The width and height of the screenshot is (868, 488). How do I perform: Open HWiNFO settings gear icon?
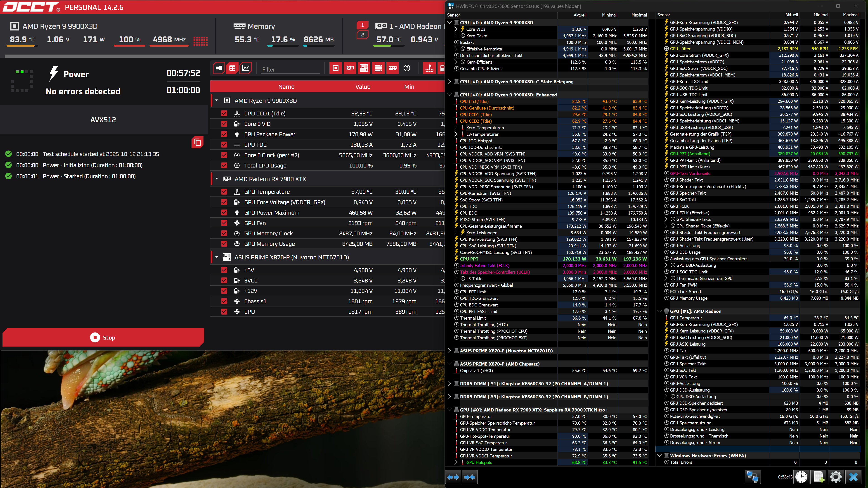tap(836, 477)
